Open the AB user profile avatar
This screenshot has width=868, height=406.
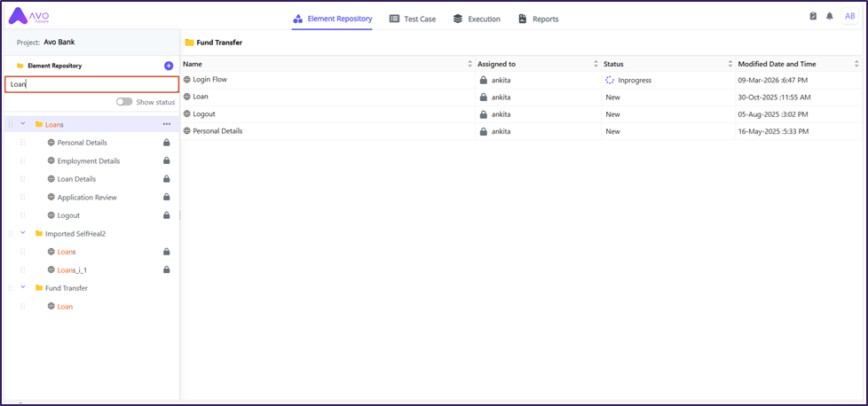848,17
